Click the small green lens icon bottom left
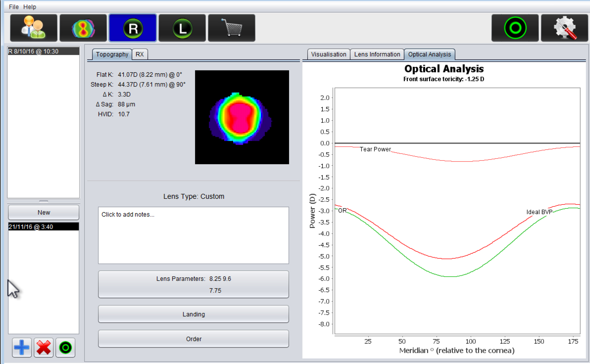 tap(65, 348)
